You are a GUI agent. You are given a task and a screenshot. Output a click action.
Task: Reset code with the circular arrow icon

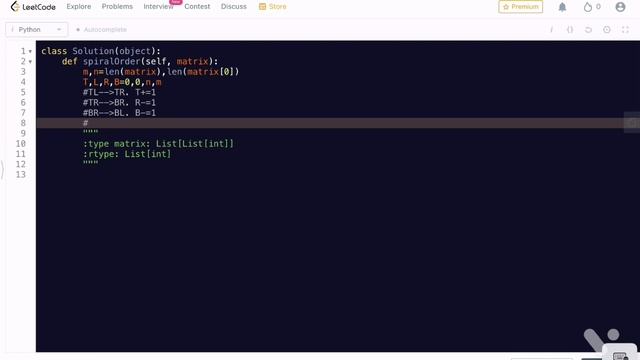(588, 29)
